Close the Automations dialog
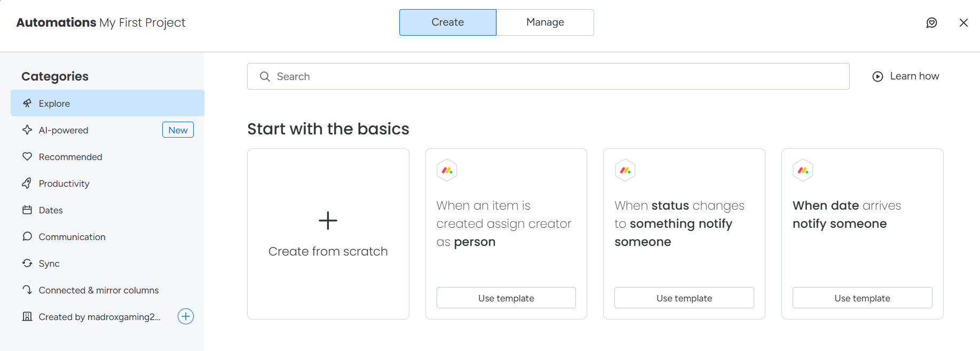980x351 pixels. coord(963,22)
